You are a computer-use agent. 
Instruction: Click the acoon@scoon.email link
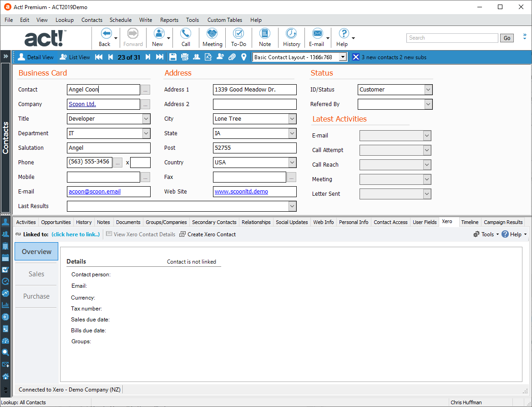(x=95, y=192)
